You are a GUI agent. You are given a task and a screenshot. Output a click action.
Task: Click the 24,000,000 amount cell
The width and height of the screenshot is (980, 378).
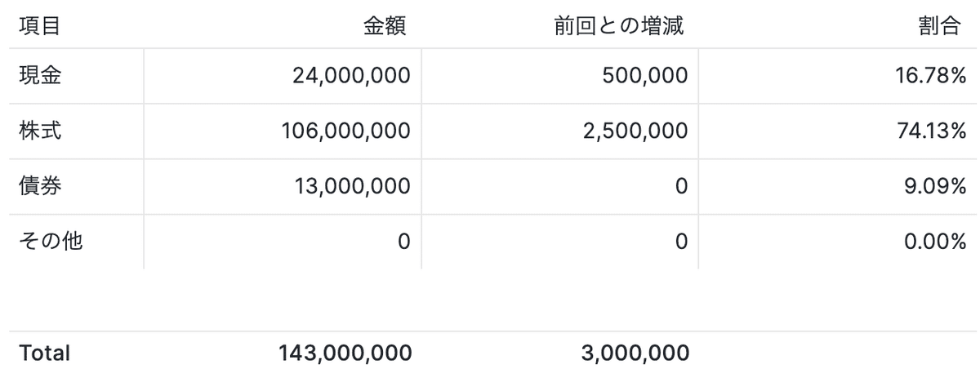pos(351,76)
